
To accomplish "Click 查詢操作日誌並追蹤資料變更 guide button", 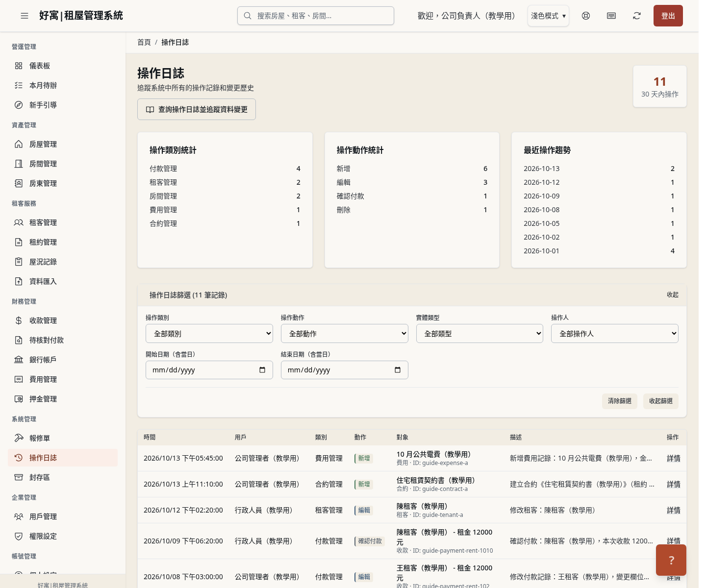I will 197,109.
